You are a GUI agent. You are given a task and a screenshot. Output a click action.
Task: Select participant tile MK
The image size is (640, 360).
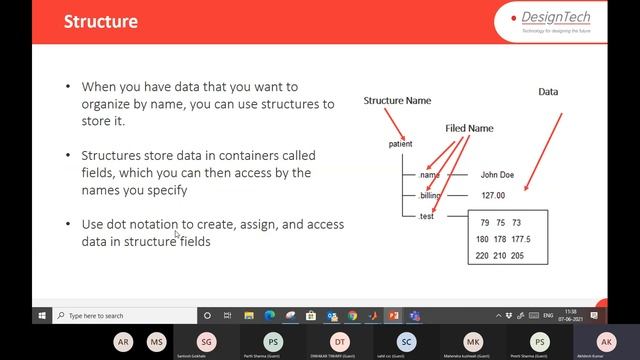473,342
